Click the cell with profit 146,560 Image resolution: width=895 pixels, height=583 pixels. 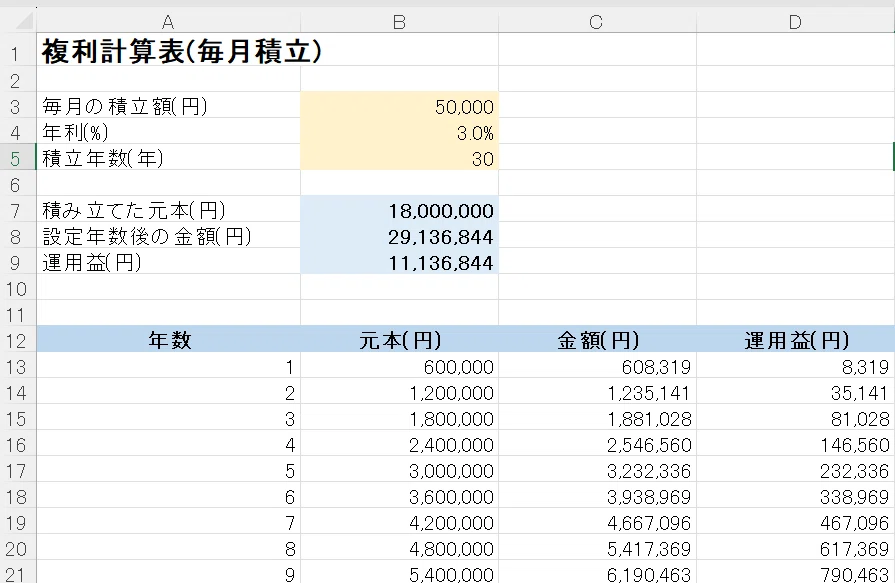796,444
